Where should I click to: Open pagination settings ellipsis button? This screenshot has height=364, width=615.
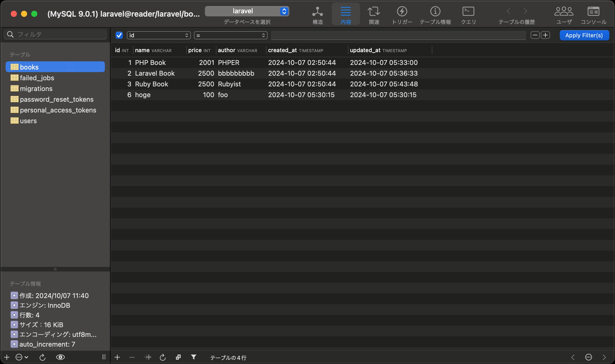tap(589, 357)
